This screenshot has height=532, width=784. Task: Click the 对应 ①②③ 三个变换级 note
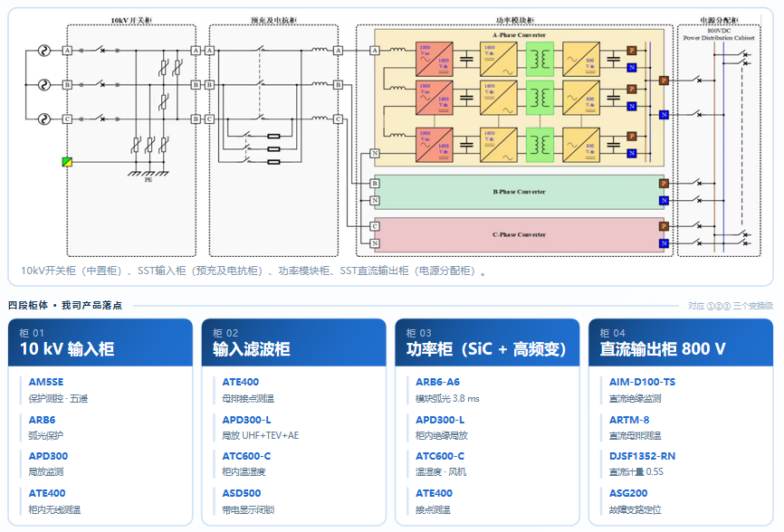[730, 306]
